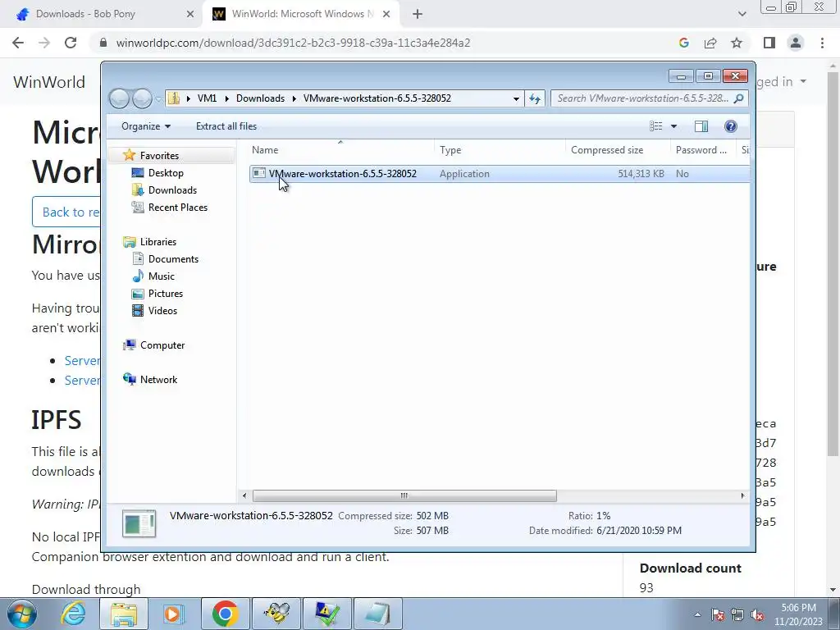The width and height of the screenshot is (840, 630).
Task: Open Downloads in navigation pane
Action: click(172, 190)
